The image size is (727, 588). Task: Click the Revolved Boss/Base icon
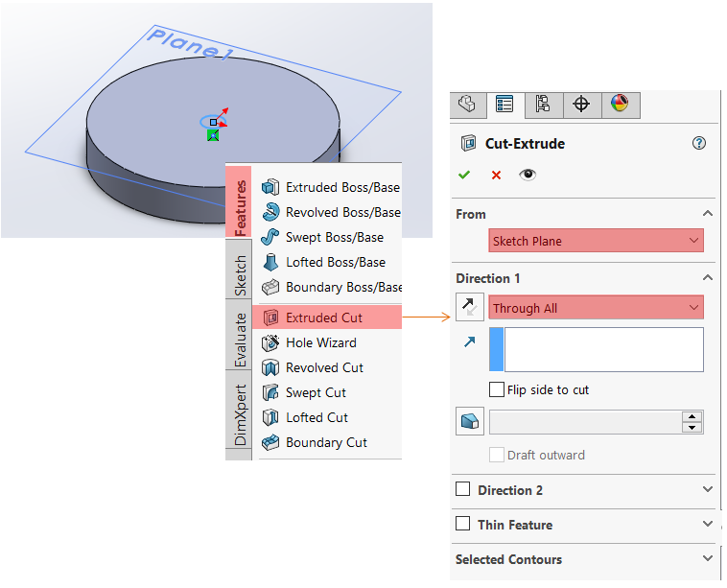pyautogui.click(x=270, y=212)
